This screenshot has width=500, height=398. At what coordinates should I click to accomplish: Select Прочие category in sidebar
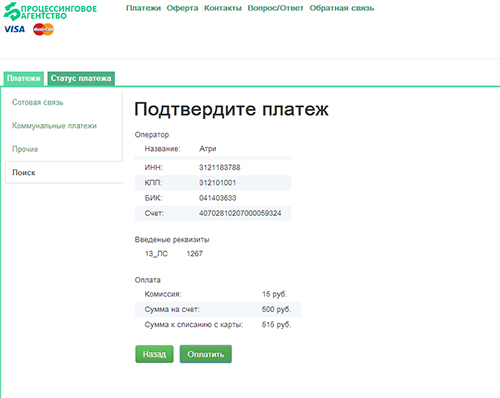coord(25,149)
